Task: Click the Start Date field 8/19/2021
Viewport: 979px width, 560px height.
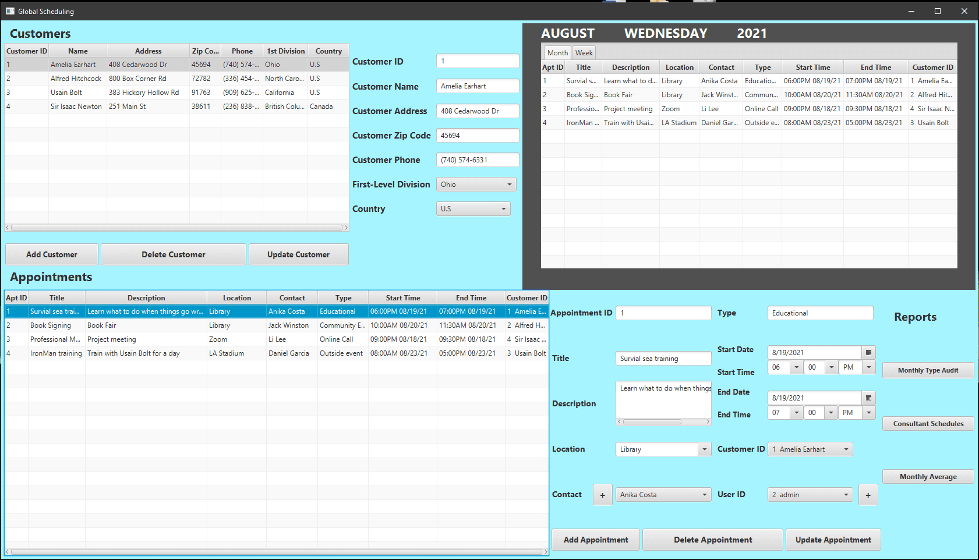Action: (x=815, y=353)
